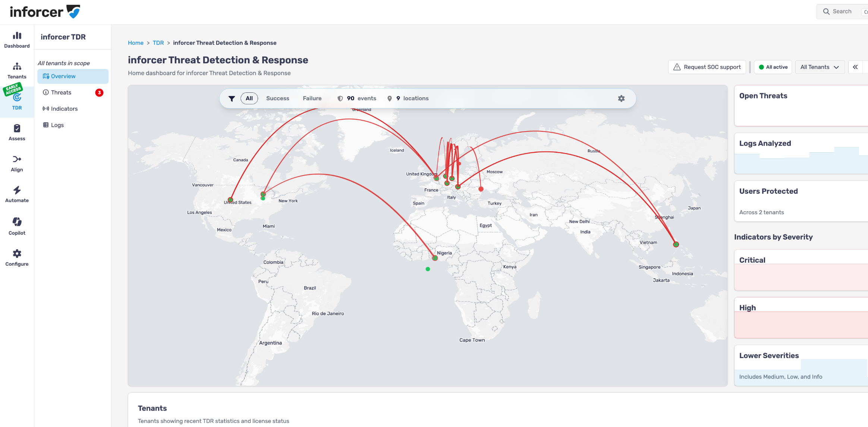This screenshot has width=868, height=427.
Task: Click the Kenya map label
Action: (x=510, y=267)
